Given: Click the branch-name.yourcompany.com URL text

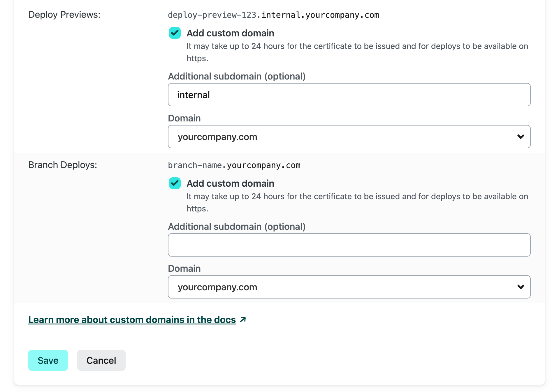Looking at the screenshot, I should coord(234,165).
